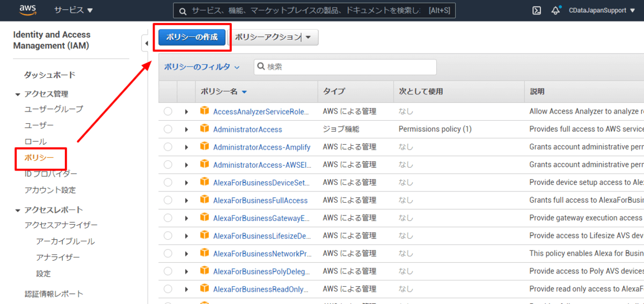Viewport: 644px width, 304px height.
Task: Open アカウント設定 in the sidebar
Action: pyautogui.click(x=50, y=190)
